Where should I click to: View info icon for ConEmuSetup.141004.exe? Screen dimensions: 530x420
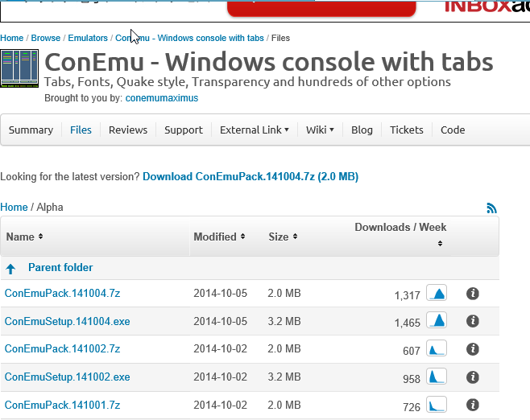click(x=473, y=321)
